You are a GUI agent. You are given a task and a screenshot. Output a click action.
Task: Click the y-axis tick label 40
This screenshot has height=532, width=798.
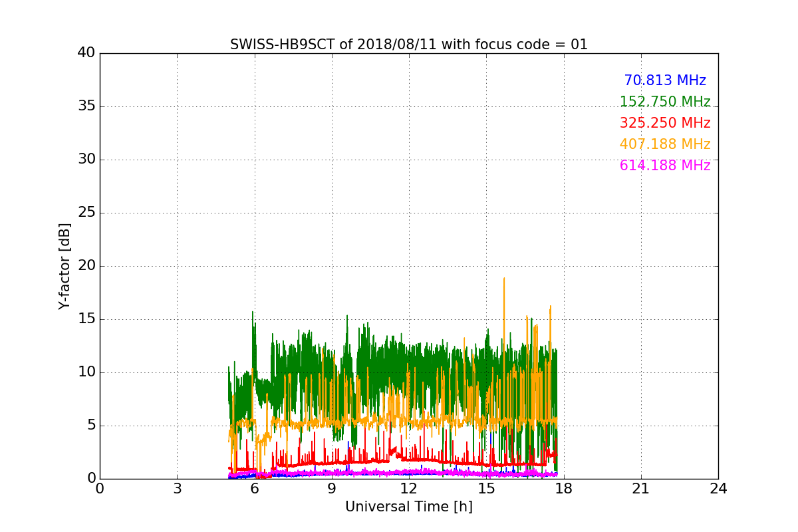(86, 53)
